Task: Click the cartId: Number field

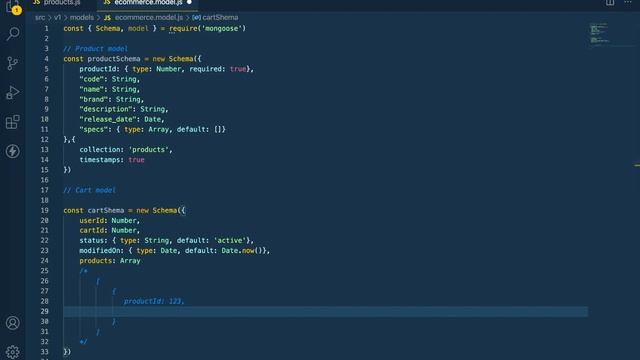Action: click(109, 231)
